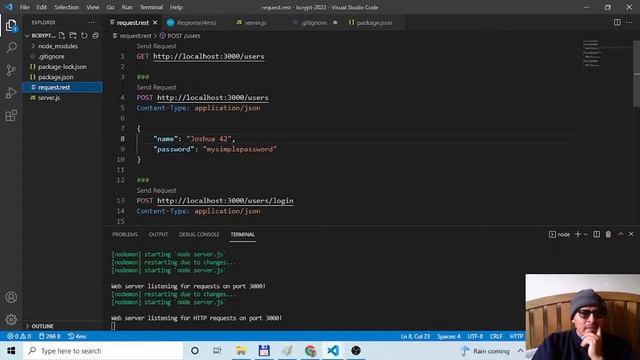Switch to the Response(4ms) editor tab
Screen dimensions: 640x360
tap(196, 22)
